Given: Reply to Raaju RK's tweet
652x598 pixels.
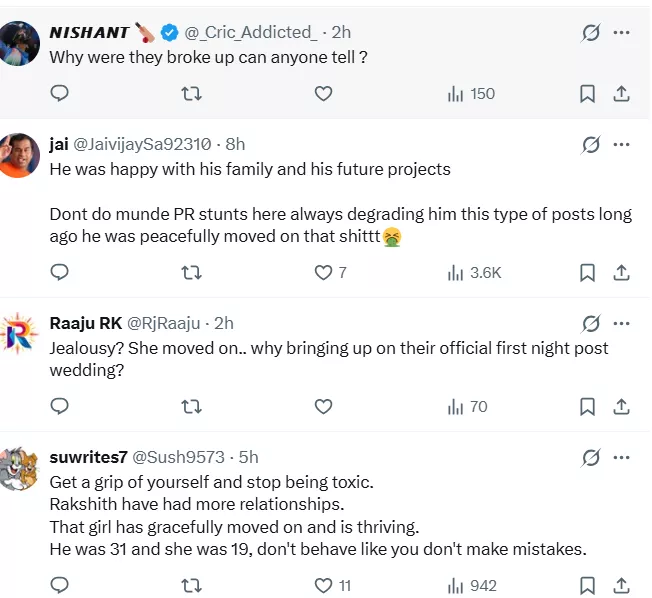Looking at the screenshot, I should tap(60, 406).
